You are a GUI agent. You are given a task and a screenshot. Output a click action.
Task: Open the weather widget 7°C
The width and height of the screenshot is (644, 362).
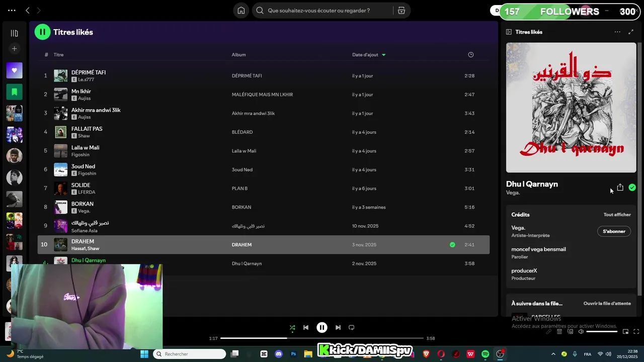(24, 354)
